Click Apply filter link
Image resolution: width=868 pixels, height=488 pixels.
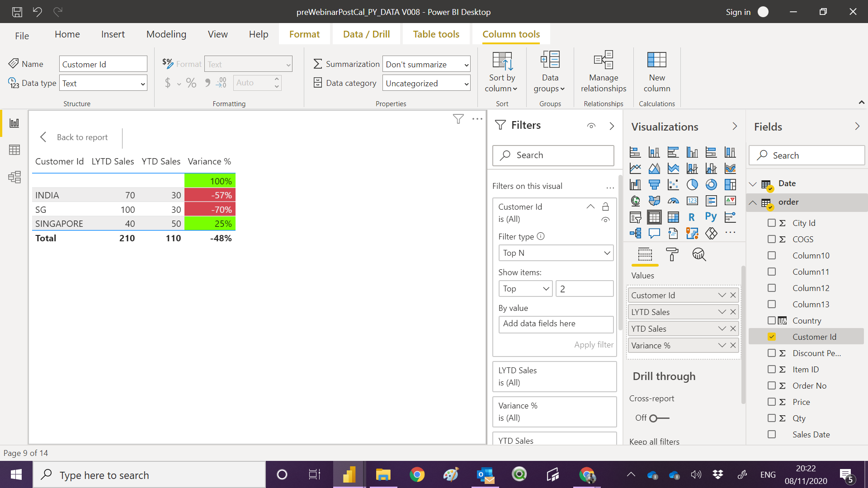[594, 345]
